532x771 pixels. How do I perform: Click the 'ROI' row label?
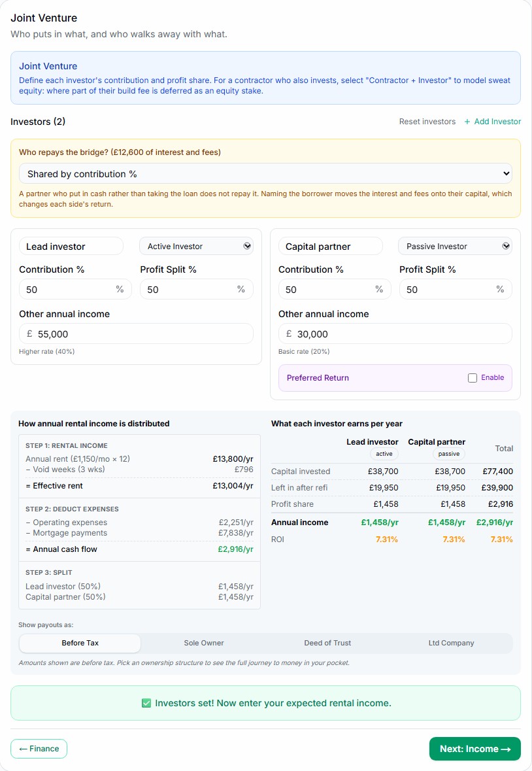pyautogui.click(x=278, y=540)
